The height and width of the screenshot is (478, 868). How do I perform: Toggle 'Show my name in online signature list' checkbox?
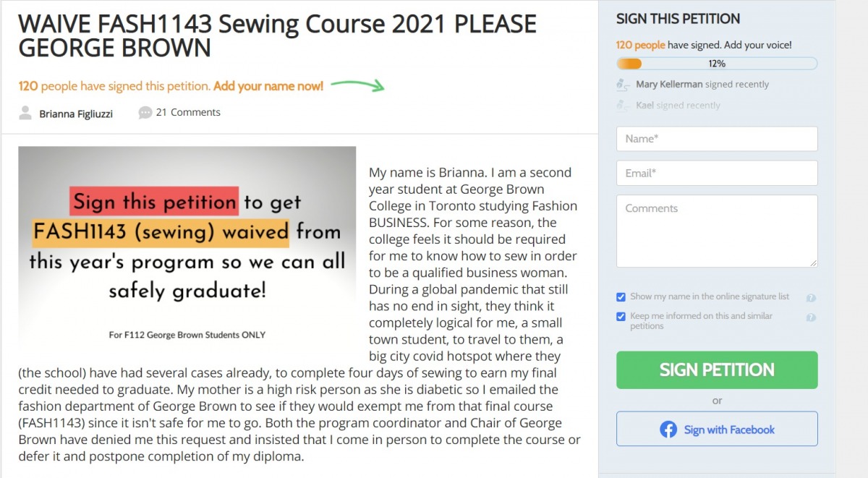621,296
